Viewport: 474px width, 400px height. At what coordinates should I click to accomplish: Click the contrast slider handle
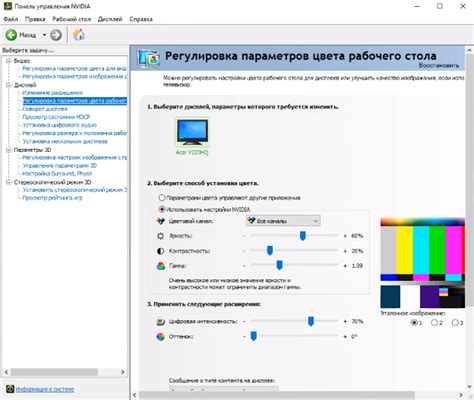coord(270,251)
